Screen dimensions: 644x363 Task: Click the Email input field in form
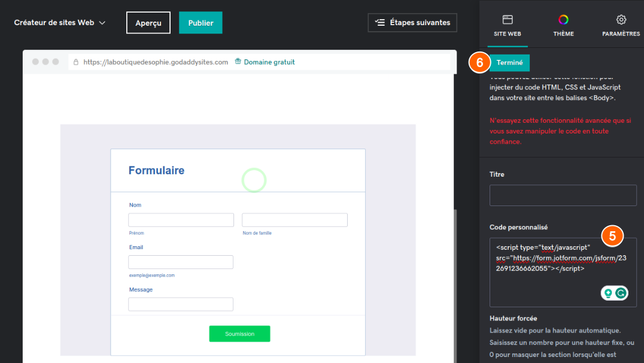coord(181,262)
